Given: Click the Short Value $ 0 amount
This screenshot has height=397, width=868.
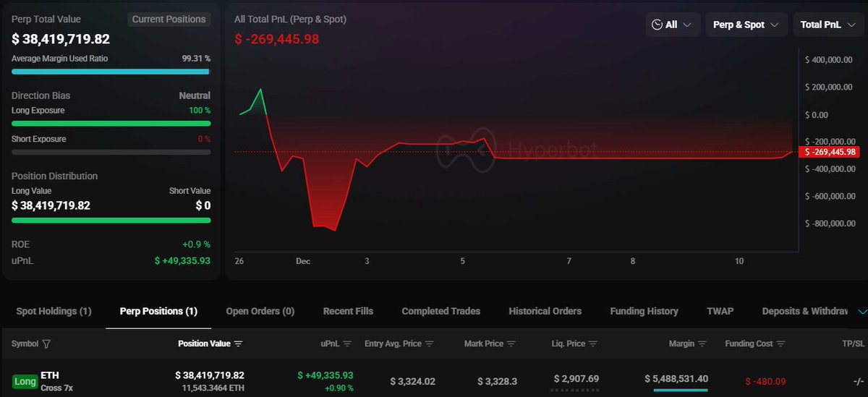Looking at the screenshot, I should pos(203,205).
